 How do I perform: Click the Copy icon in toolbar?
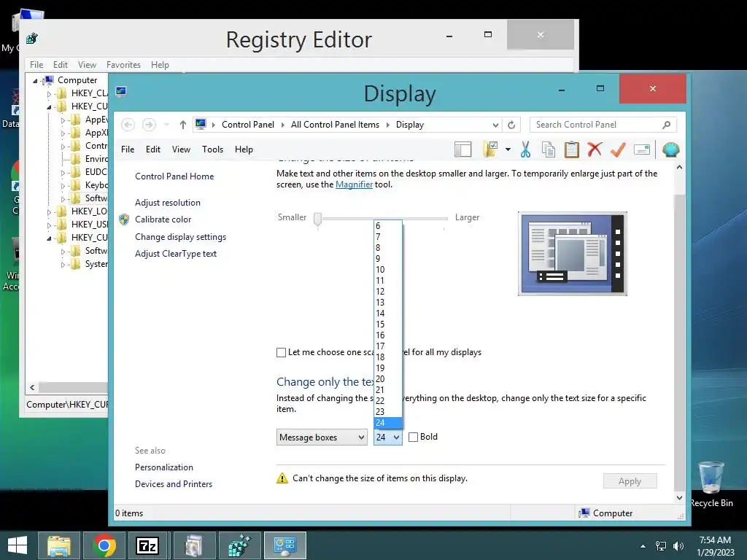pos(549,149)
